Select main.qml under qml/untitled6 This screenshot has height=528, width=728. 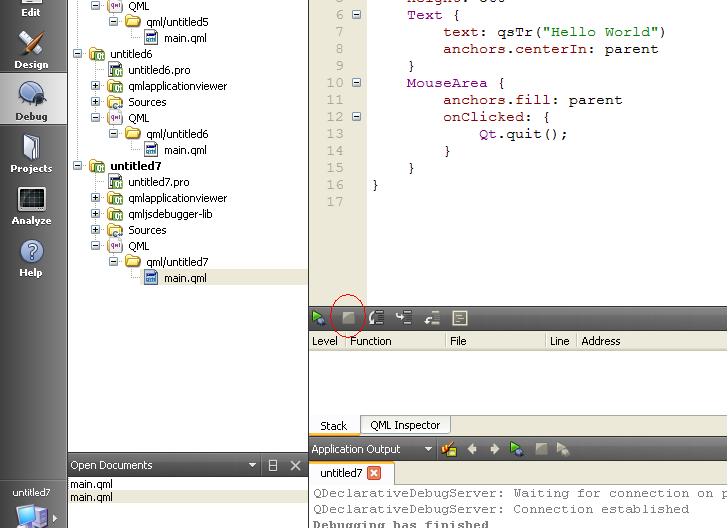click(185, 150)
